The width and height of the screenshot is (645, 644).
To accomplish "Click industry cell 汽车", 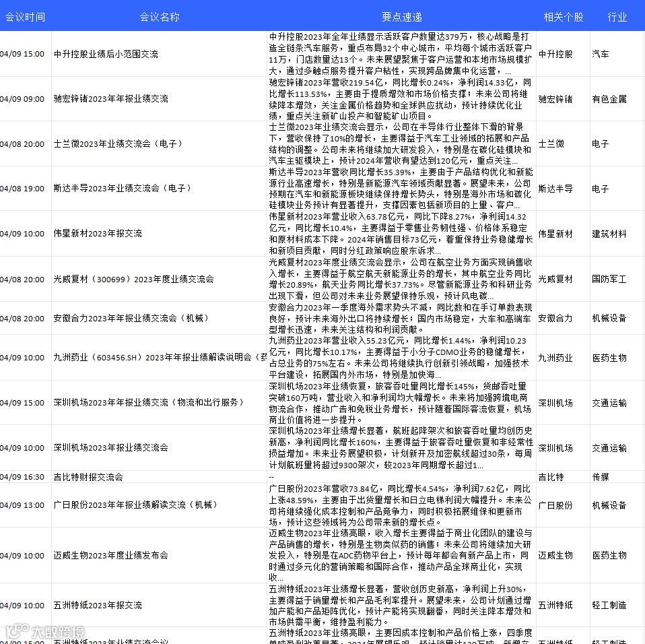I will pyautogui.click(x=601, y=54).
